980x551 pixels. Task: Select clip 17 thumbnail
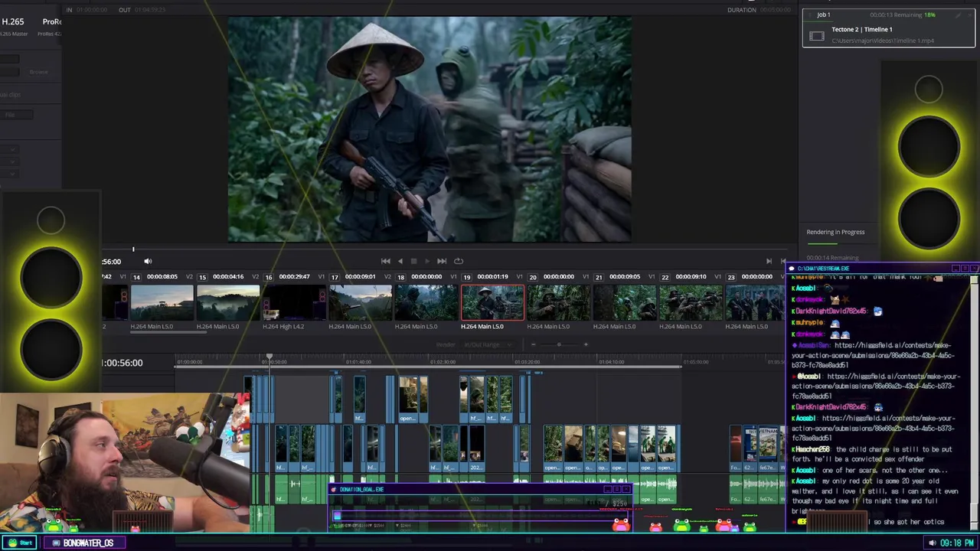click(361, 302)
